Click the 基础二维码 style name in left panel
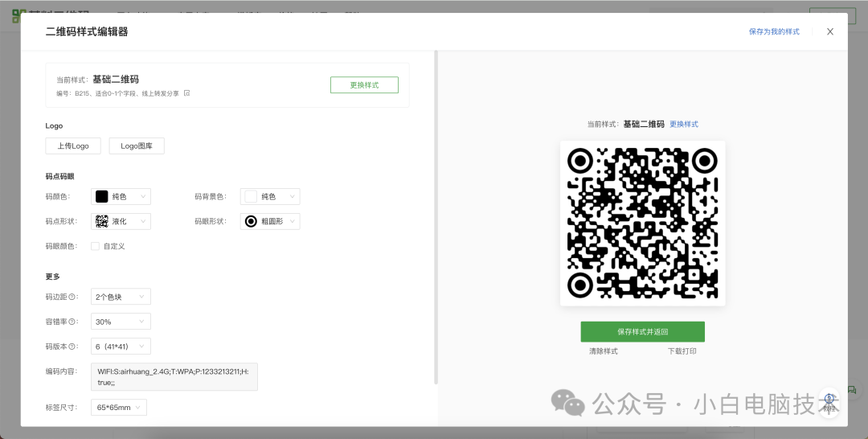 click(116, 79)
